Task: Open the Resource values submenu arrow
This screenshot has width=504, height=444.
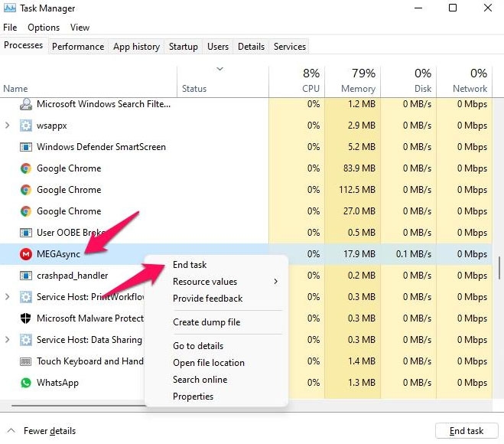Action: 276,282
